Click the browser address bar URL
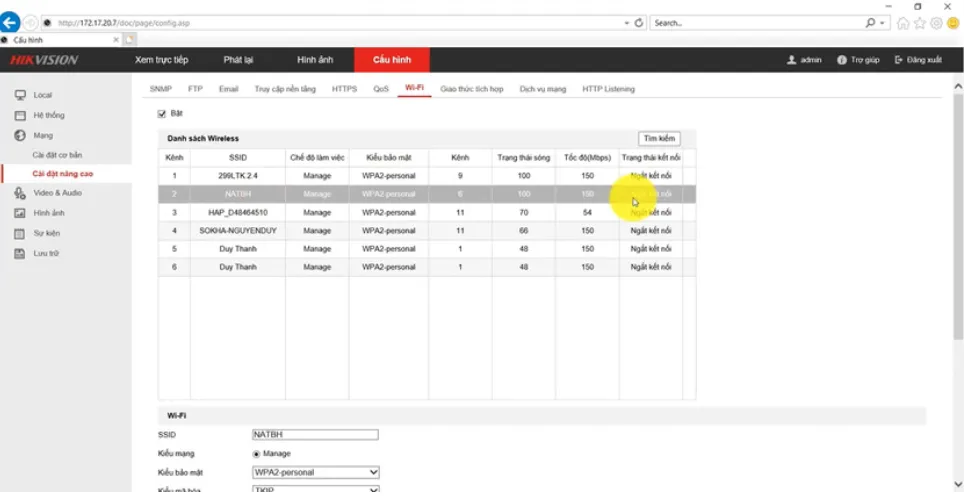Screen dimensions: 964x496 pyautogui.click(x=332, y=23)
